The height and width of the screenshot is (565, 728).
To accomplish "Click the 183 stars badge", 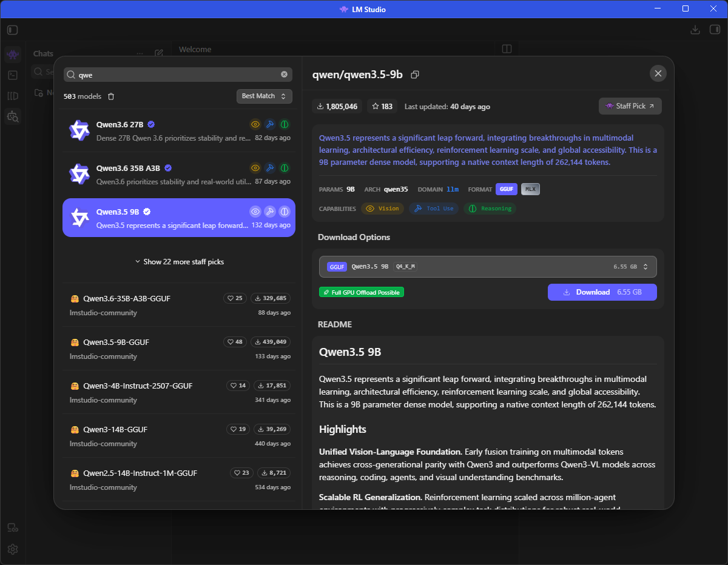I will click(382, 106).
